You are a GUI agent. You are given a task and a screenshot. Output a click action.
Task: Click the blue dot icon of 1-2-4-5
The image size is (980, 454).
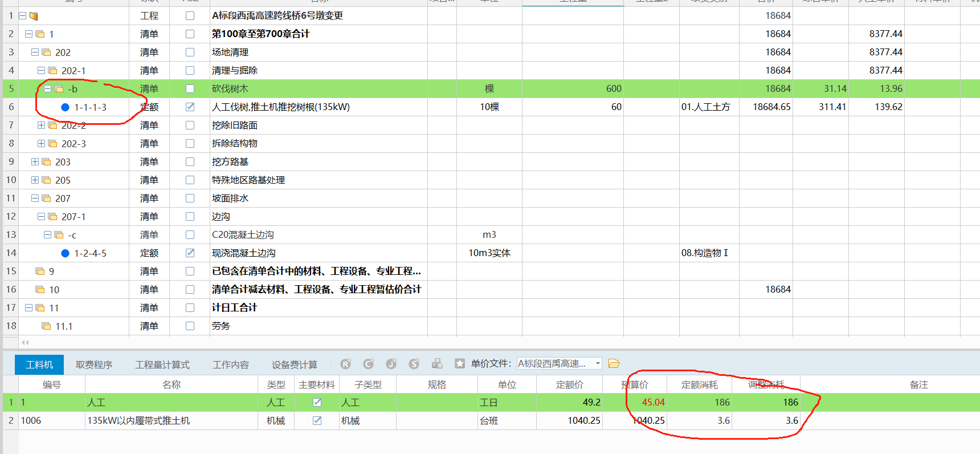click(x=65, y=253)
